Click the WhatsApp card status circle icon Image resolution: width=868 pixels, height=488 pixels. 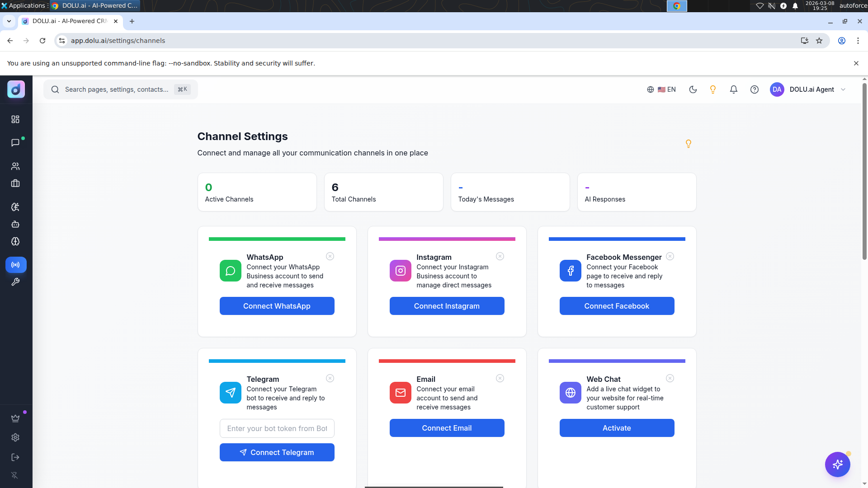click(x=330, y=256)
